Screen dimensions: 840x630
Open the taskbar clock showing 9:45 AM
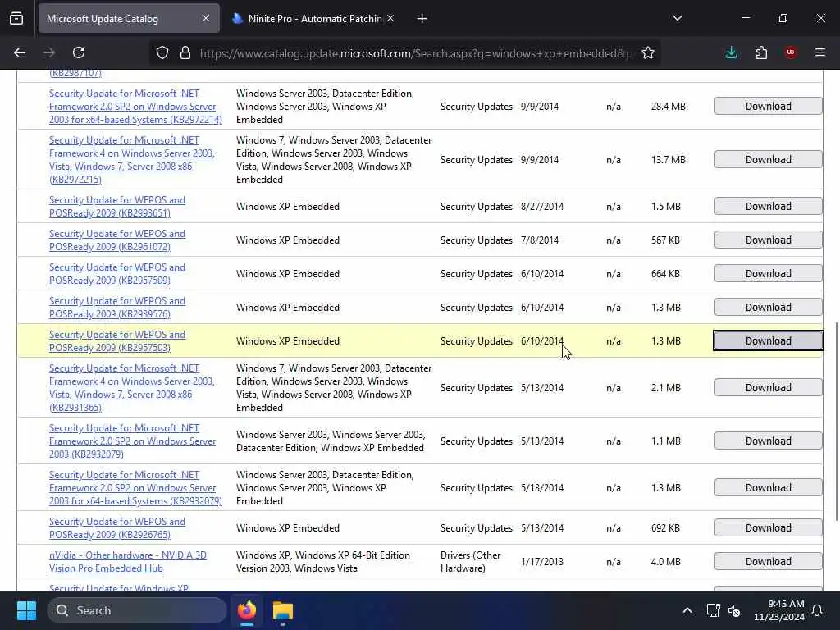pos(779,610)
